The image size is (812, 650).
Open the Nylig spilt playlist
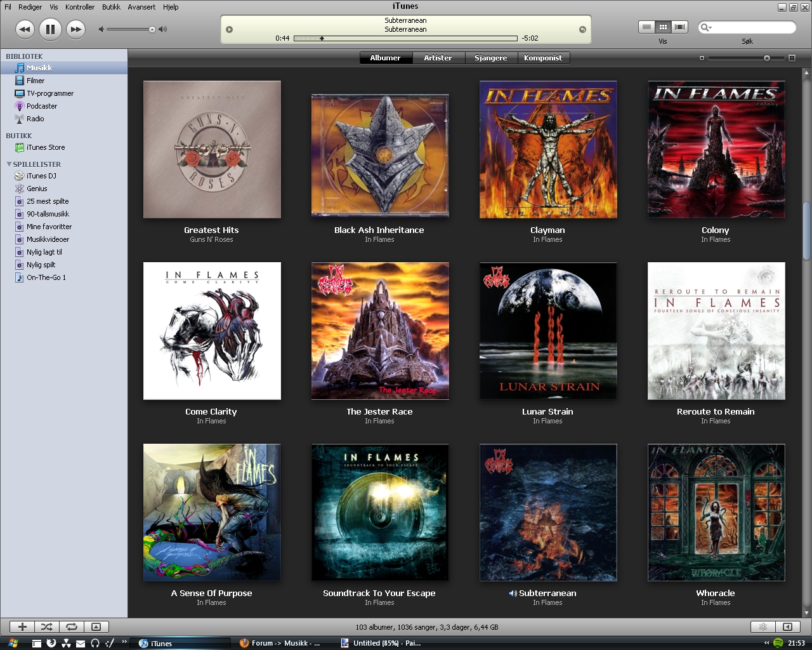click(63, 265)
